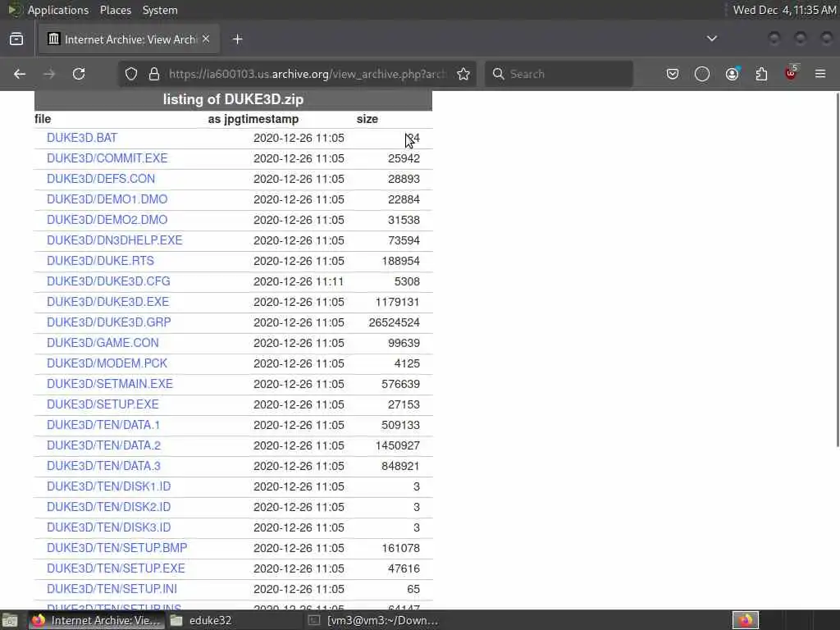Open the DUKE3D/DN3DHELP.EXE link

115,240
